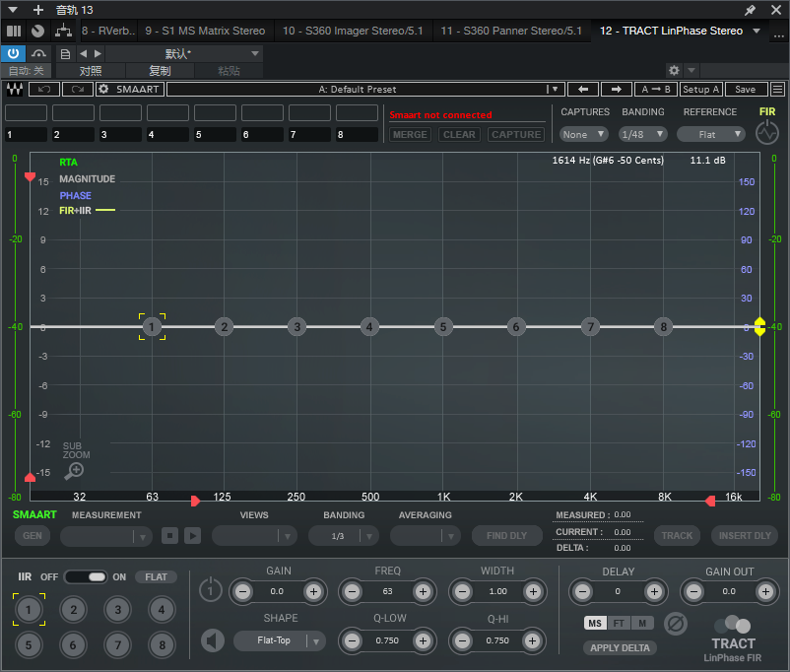Switch to 9 - S1 MS Matrix tab

(205, 31)
